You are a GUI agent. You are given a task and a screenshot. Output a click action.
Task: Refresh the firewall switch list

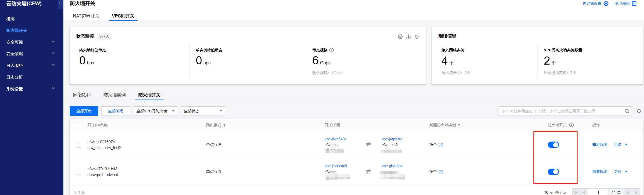pyautogui.click(x=639, y=111)
